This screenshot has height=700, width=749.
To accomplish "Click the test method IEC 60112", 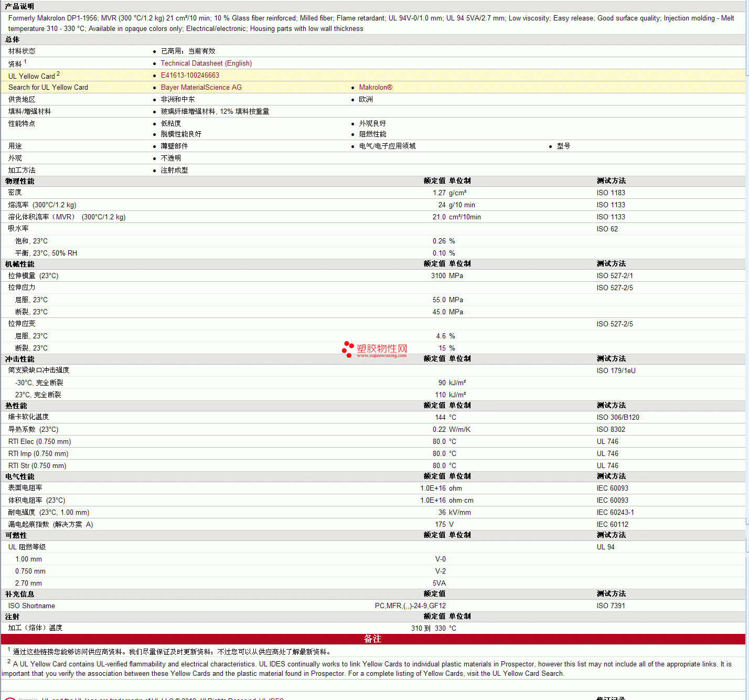I will pos(613,525).
